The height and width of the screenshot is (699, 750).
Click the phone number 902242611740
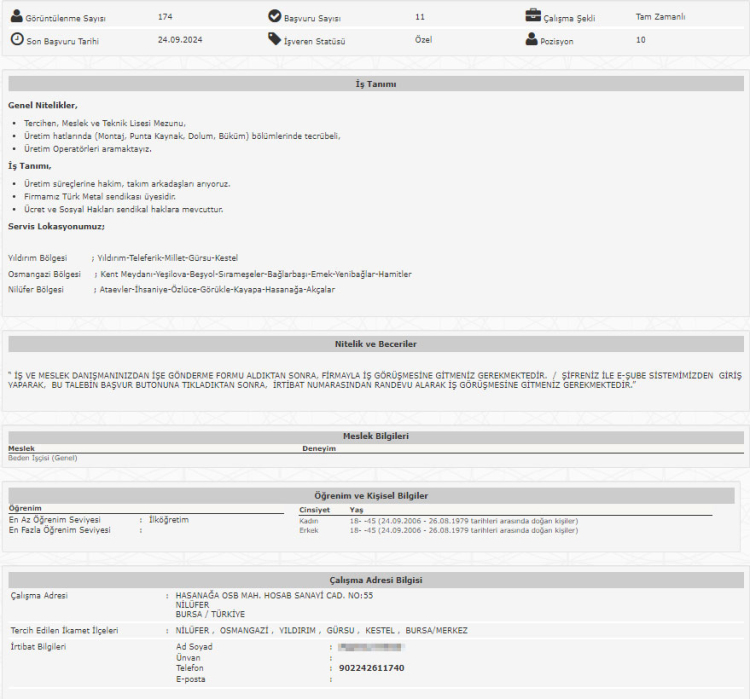371,667
